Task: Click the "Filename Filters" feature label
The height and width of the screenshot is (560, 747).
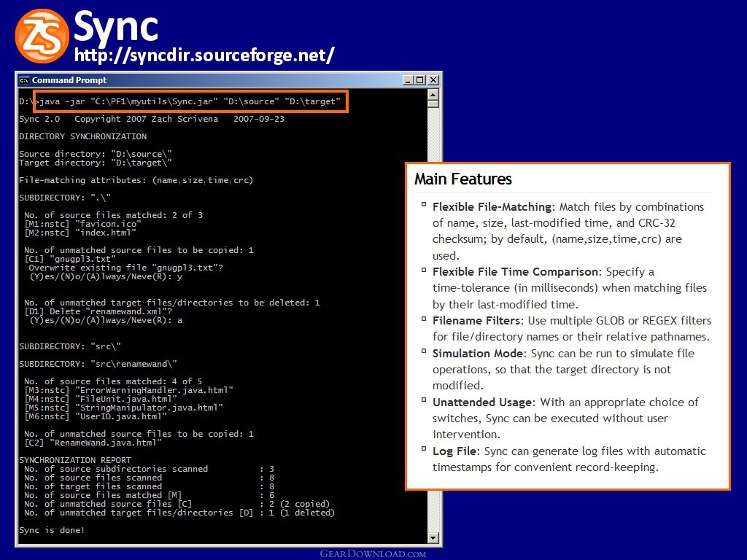Action: click(477, 321)
